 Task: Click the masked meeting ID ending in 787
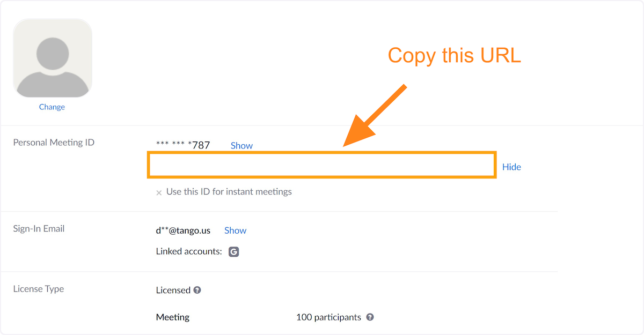click(183, 145)
